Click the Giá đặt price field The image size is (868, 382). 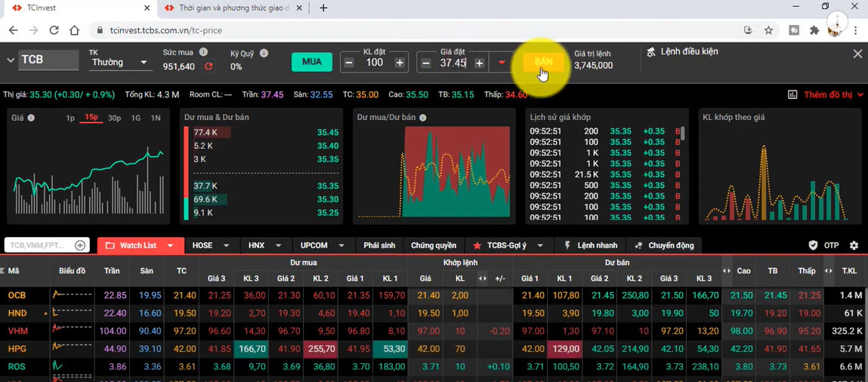tap(453, 63)
